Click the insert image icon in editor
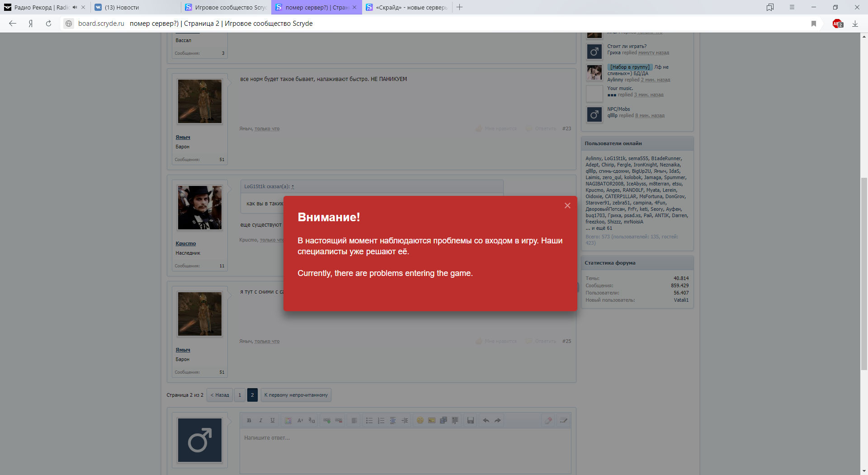This screenshot has width=868, height=475. click(432, 421)
